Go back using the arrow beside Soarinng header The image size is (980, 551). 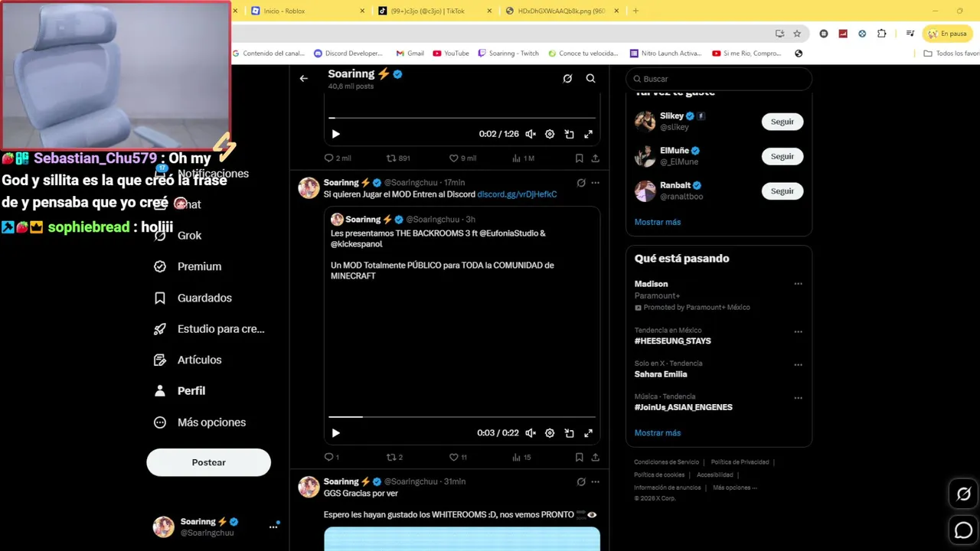pyautogui.click(x=304, y=78)
